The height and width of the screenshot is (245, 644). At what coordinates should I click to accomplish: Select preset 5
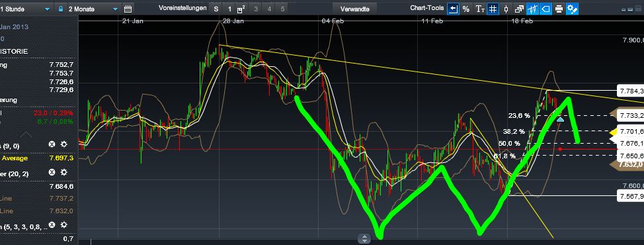point(282,9)
